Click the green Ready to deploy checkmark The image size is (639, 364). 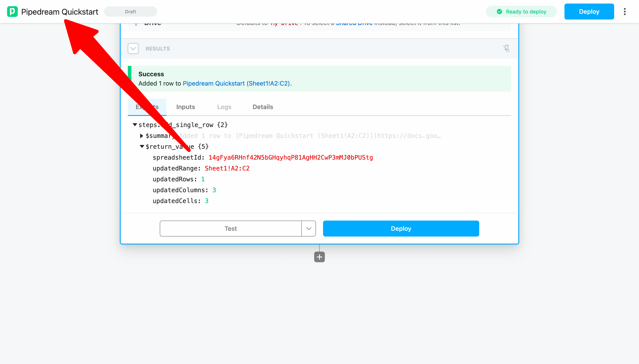[x=499, y=12]
